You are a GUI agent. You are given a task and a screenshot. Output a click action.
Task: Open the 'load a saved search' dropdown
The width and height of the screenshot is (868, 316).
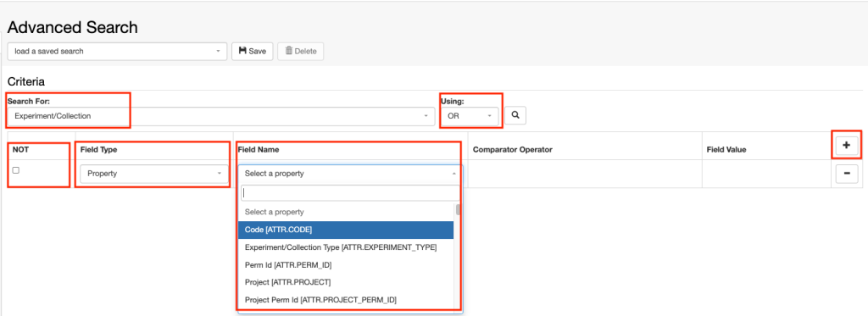click(117, 51)
